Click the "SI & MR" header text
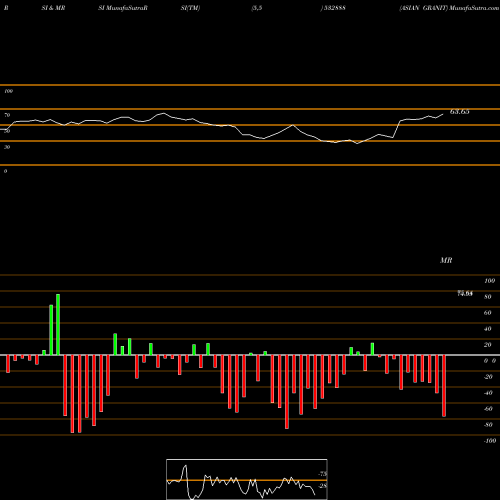Viewport: 500px width, 500px height. click(x=53, y=8)
